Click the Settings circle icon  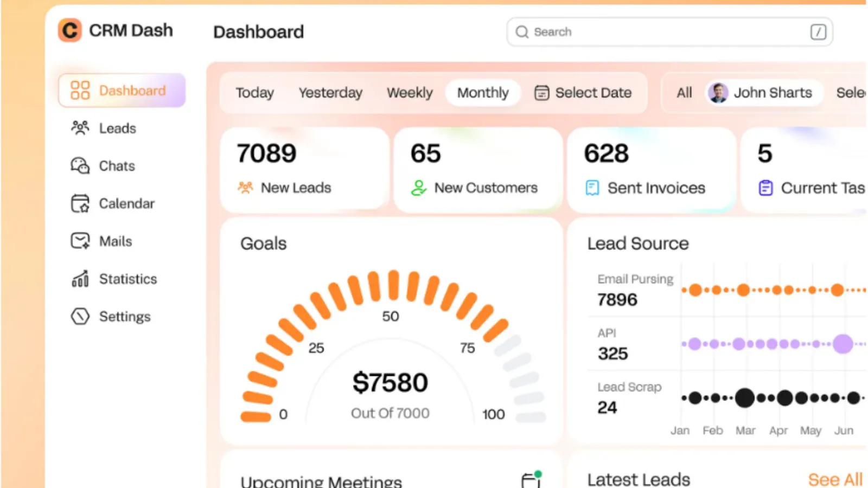[x=80, y=317]
